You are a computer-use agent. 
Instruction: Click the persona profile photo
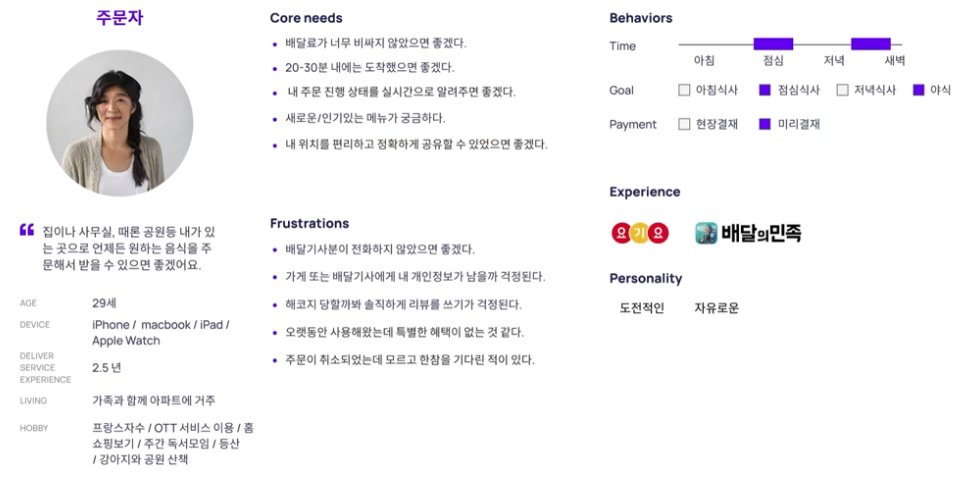click(x=120, y=123)
